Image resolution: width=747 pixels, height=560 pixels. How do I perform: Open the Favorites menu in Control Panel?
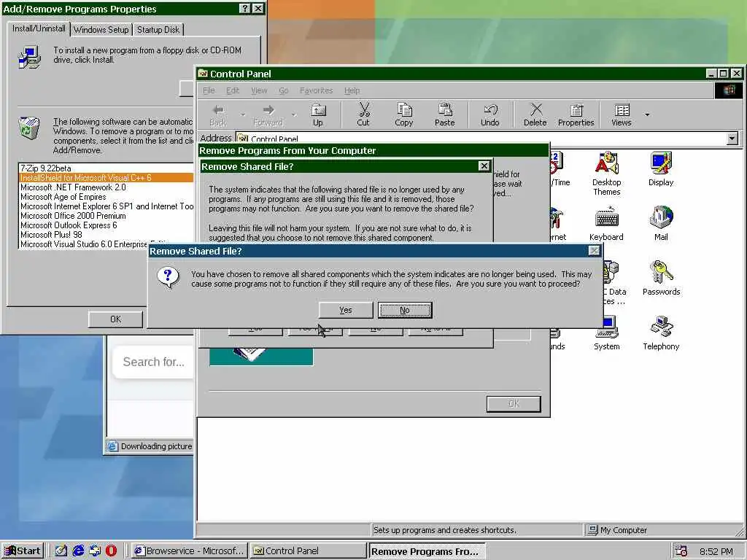coord(316,90)
